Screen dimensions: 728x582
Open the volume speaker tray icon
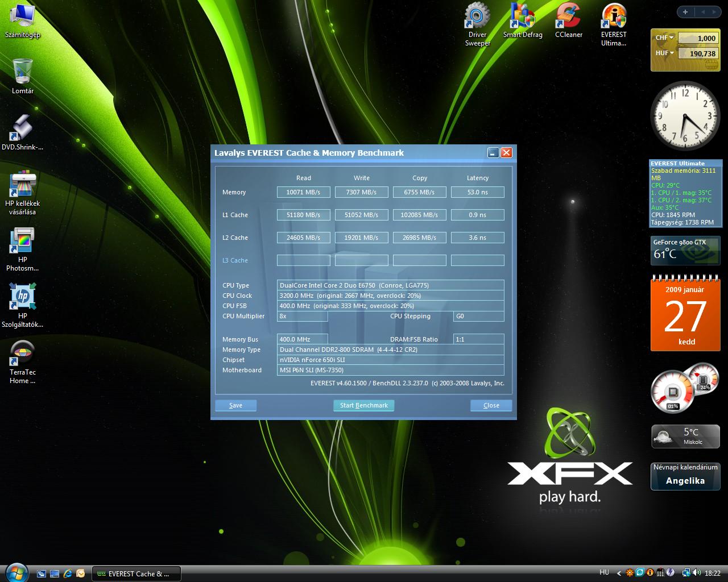pos(696,573)
